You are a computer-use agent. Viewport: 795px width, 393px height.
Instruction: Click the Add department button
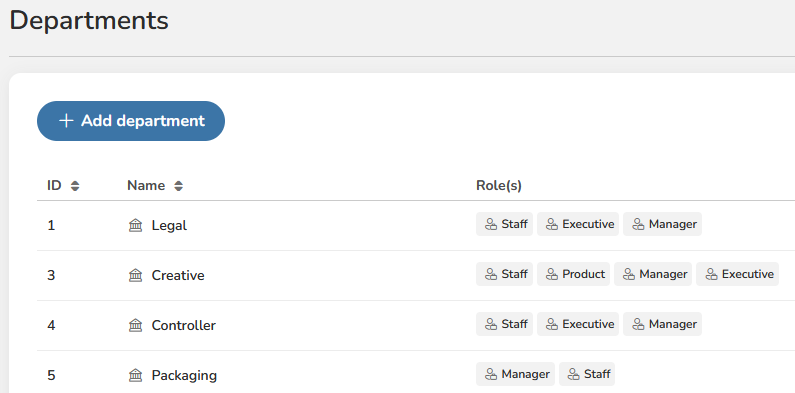tap(131, 121)
